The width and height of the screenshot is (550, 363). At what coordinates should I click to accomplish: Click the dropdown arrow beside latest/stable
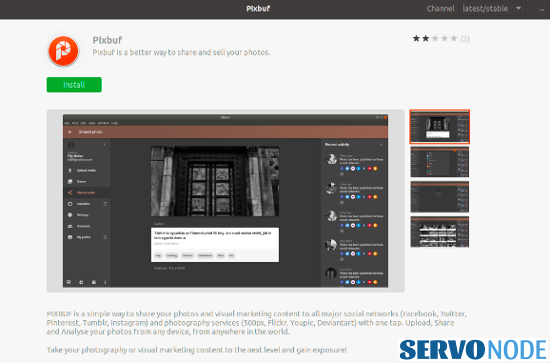[x=518, y=8]
